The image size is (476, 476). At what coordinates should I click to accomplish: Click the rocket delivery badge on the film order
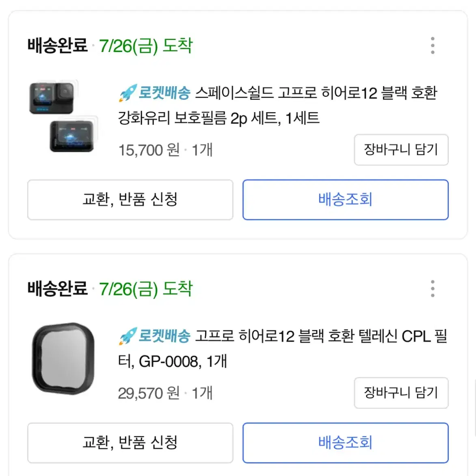tap(154, 93)
